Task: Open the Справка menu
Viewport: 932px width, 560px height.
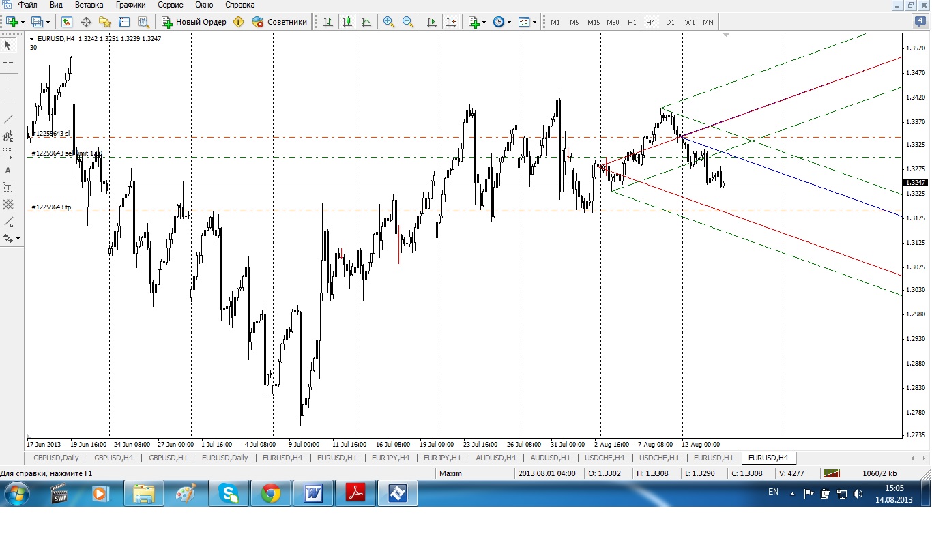Action: coord(239,5)
